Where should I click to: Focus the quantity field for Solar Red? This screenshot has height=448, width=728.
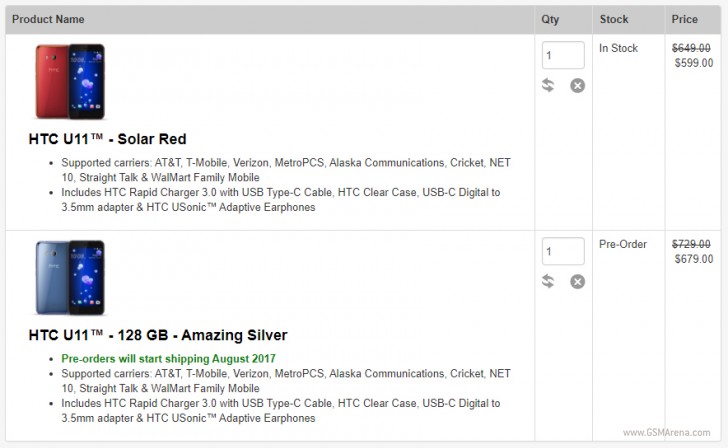563,55
